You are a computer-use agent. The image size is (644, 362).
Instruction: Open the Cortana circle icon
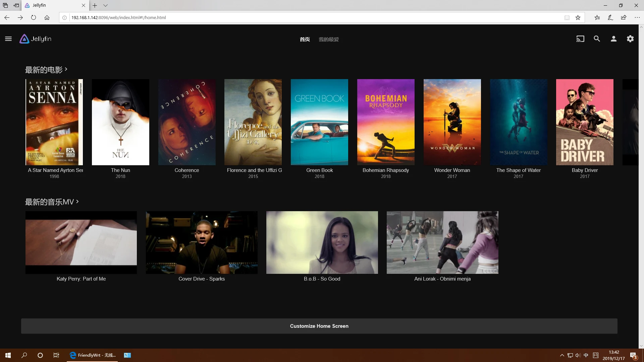click(x=40, y=355)
